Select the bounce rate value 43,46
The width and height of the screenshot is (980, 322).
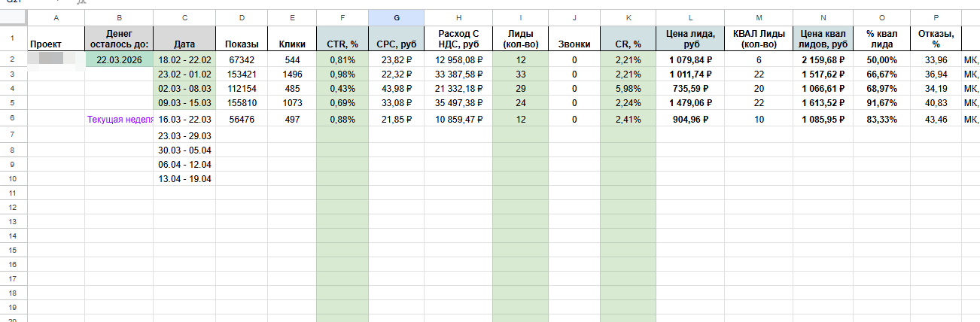point(935,120)
